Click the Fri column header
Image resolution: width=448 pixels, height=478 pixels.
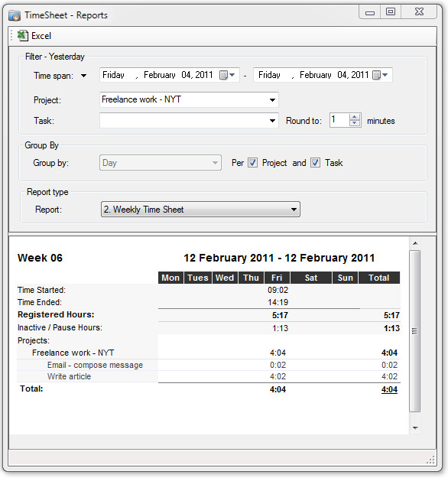pyautogui.click(x=277, y=278)
